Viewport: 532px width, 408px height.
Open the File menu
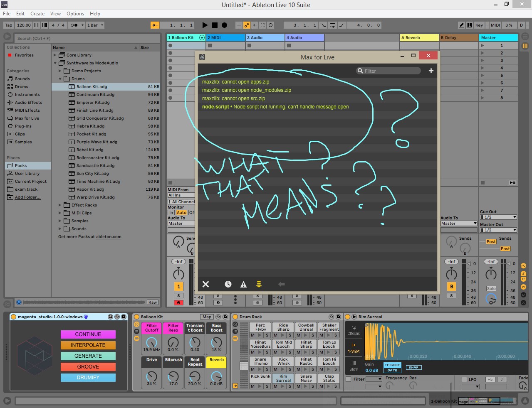[x=7, y=14]
